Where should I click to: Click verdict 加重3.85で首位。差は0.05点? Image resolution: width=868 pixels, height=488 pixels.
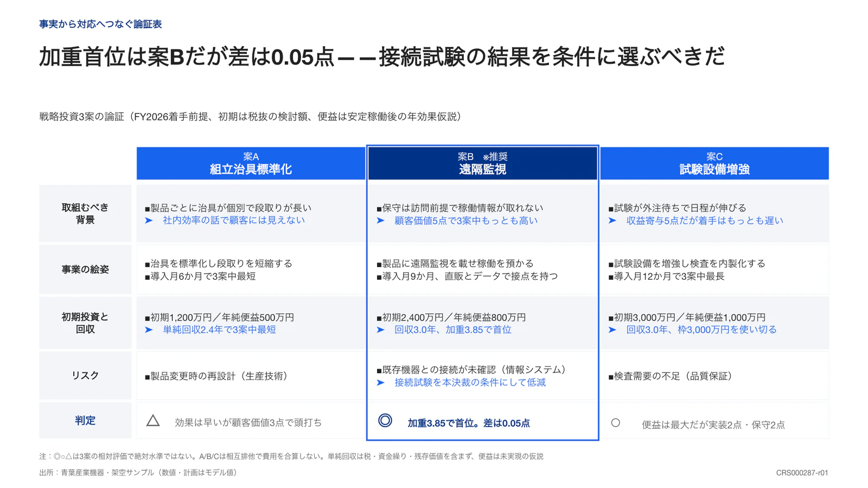(x=469, y=423)
